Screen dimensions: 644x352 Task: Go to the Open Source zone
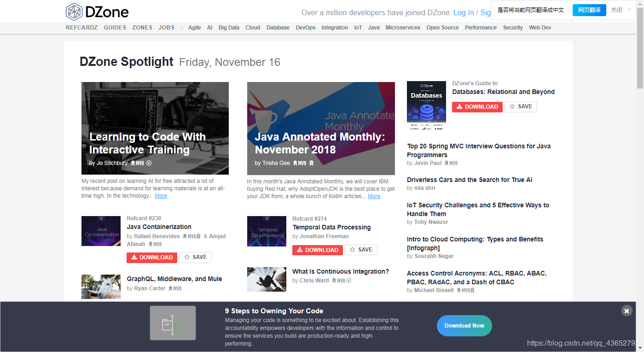(442, 28)
